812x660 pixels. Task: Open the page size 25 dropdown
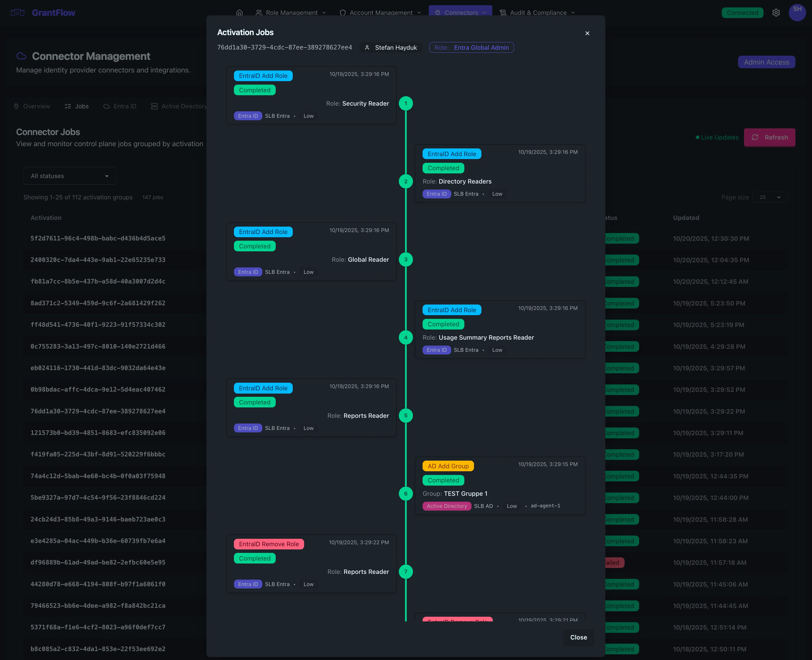coord(770,197)
